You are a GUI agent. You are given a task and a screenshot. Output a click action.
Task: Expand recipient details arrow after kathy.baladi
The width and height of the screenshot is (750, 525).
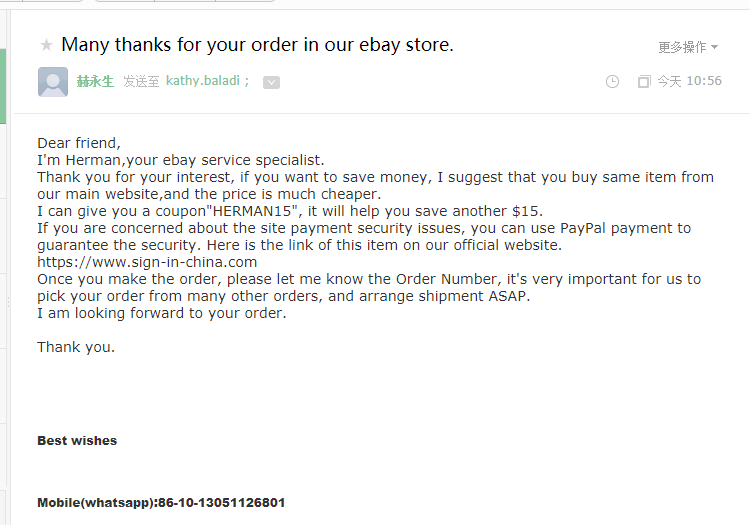click(x=271, y=82)
